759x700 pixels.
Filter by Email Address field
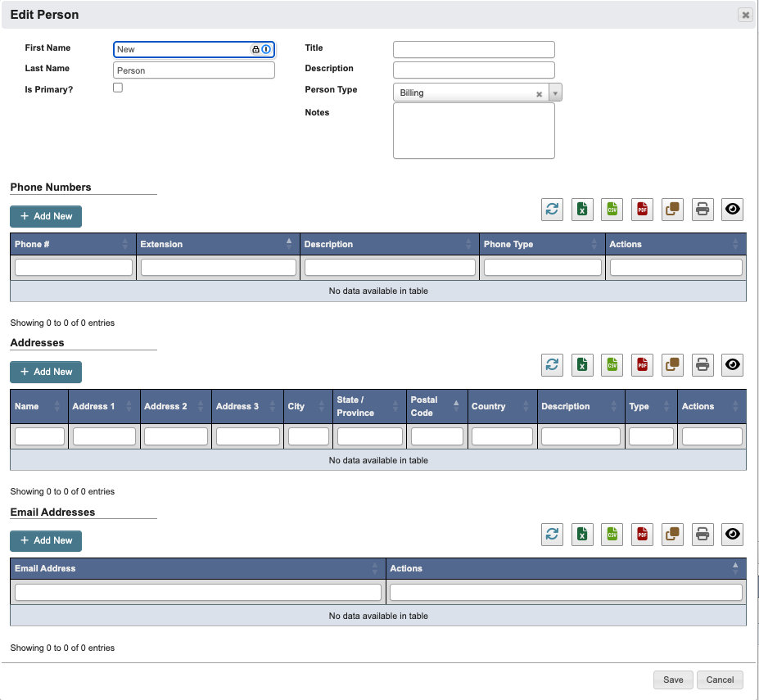pos(198,593)
